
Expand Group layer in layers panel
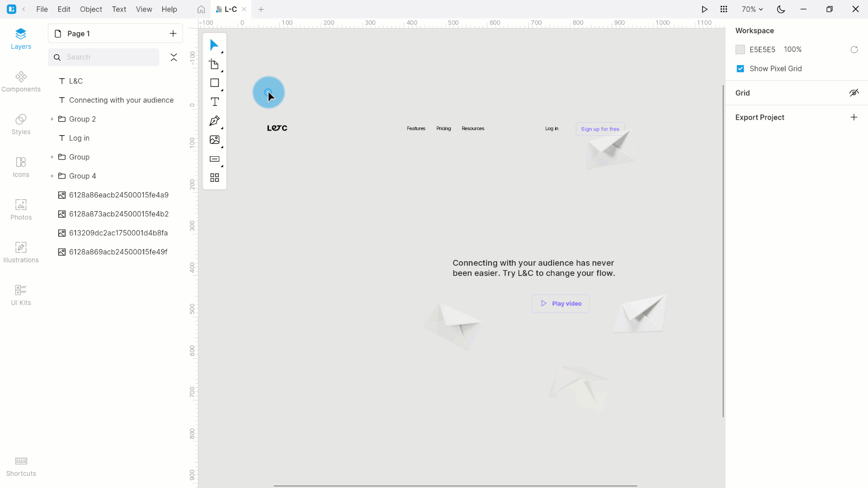coord(52,157)
